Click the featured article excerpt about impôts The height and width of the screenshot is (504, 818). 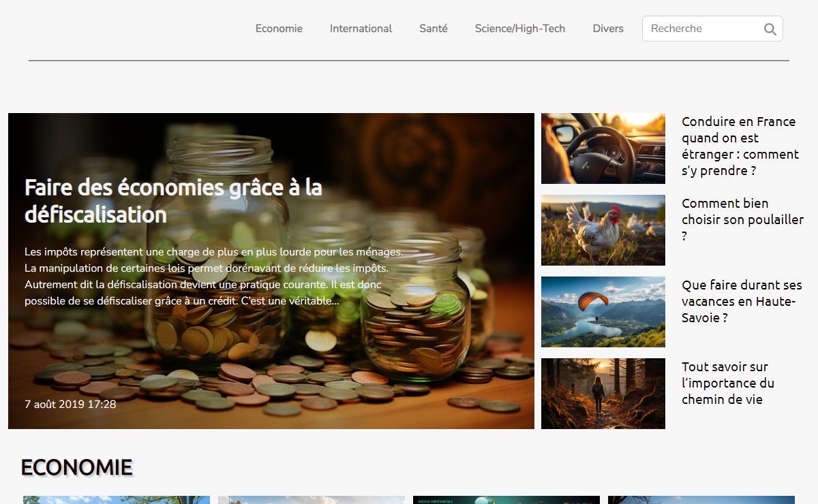214,276
